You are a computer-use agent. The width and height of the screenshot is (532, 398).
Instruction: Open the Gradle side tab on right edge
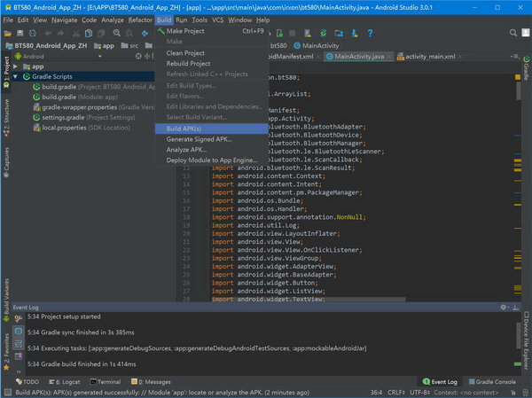tap(526, 68)
